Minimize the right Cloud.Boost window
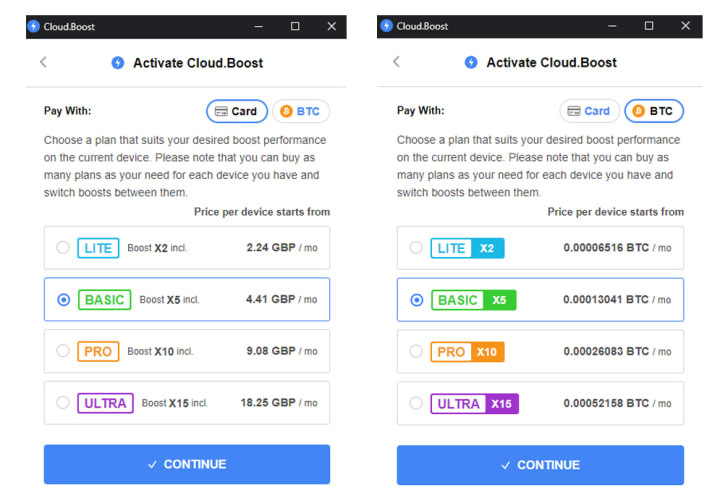Image resolution: width=720 pixels, height=498 pixels. point(612,26)
